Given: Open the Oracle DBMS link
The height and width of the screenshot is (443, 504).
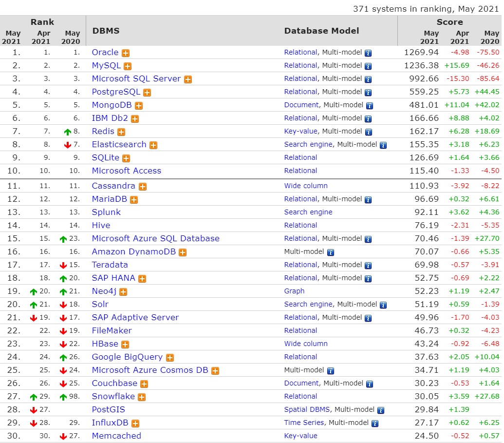Looking at the screenshot, I should [x=105, y=53].
